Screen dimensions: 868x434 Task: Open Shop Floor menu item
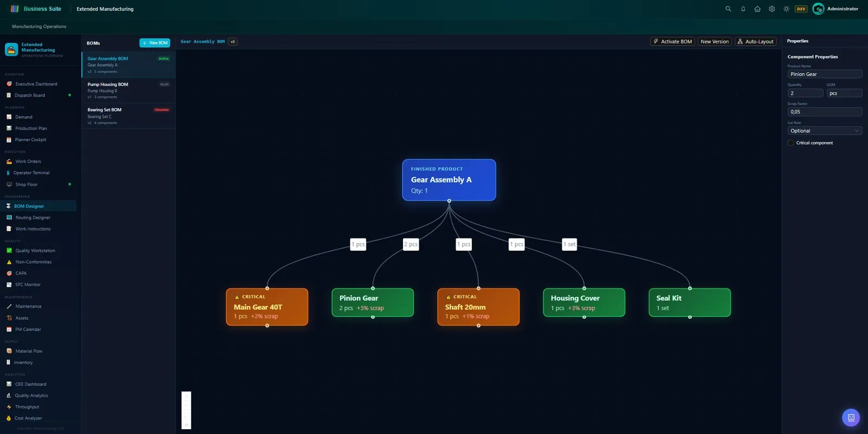point(27,184)
